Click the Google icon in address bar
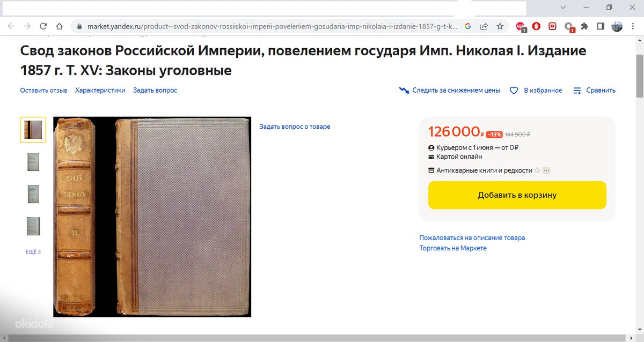The width and height of the screenshot is (644, 342). [x=467, y=26]
